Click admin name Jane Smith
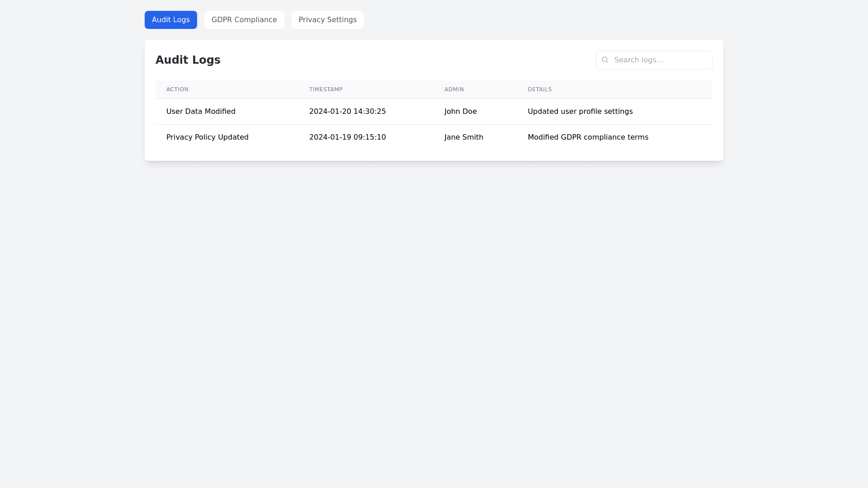Screen dimensions: 868x488 point(463,137)
